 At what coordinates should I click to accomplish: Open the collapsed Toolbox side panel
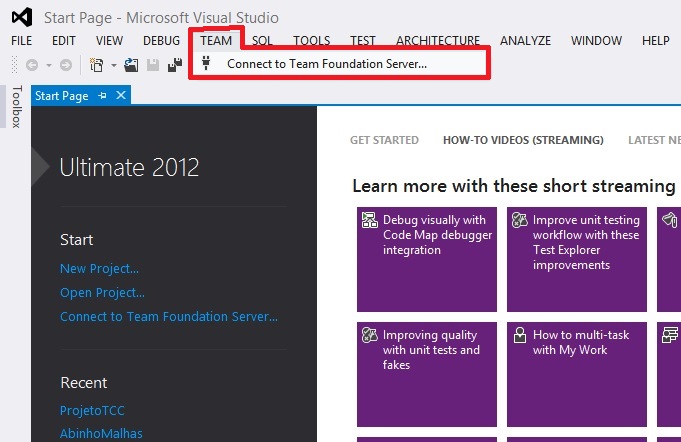click(16, 107)
